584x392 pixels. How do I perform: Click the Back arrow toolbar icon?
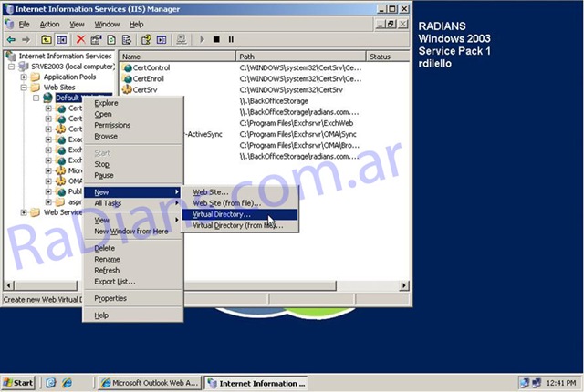point(10,39)
